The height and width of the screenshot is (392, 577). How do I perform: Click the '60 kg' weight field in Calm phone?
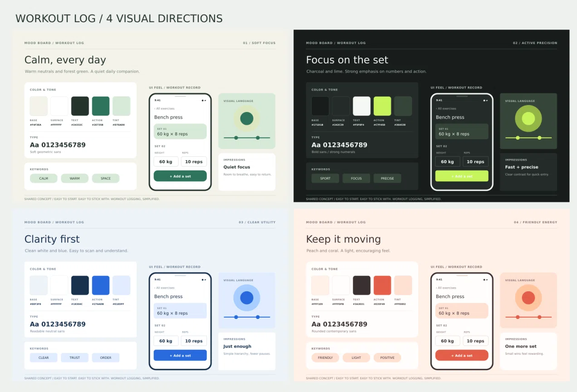(166, 162)
